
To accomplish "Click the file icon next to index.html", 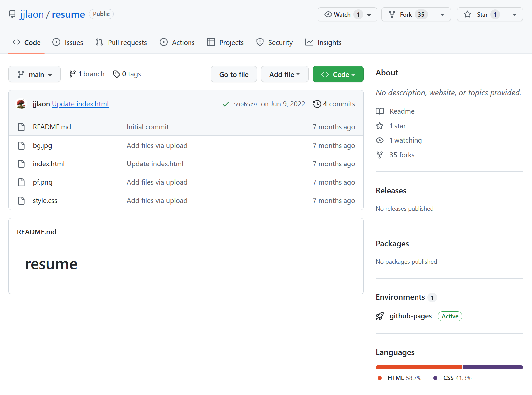I will click(21, 164).
